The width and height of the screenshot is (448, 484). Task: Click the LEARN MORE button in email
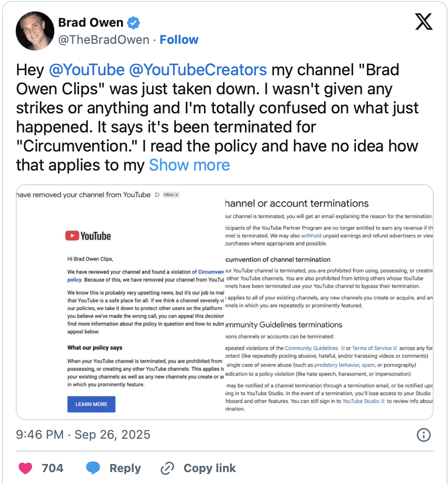(91, 404)
